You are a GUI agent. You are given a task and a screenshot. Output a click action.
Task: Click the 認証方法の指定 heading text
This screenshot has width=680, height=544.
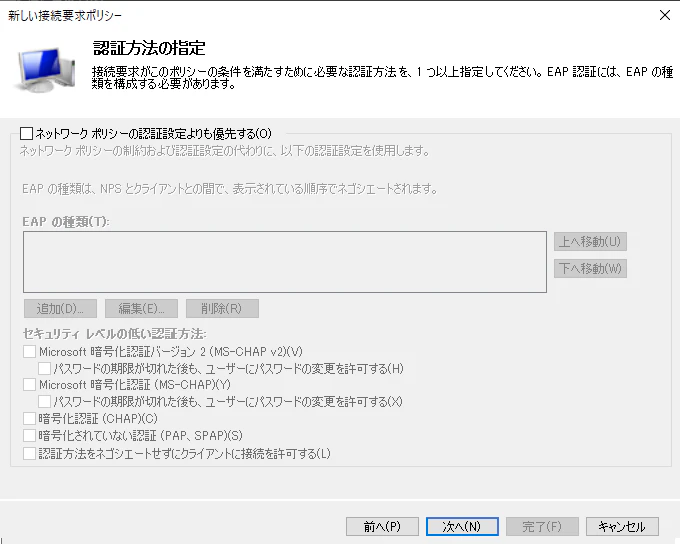pos(149,48)
